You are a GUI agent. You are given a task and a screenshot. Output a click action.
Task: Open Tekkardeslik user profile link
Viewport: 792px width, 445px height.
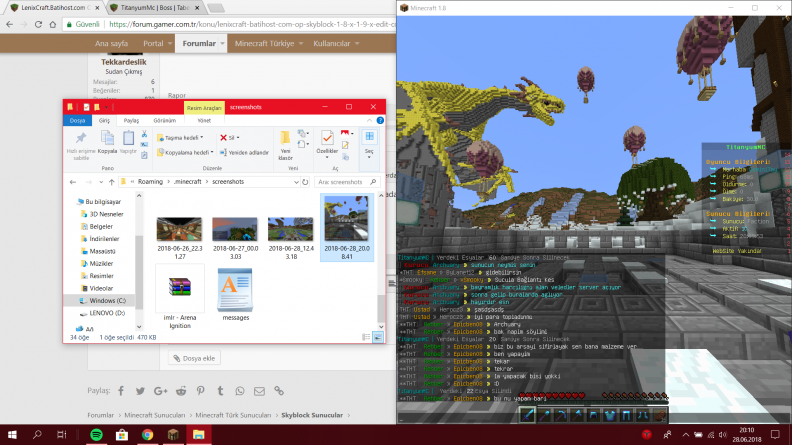tap(124, 62)
